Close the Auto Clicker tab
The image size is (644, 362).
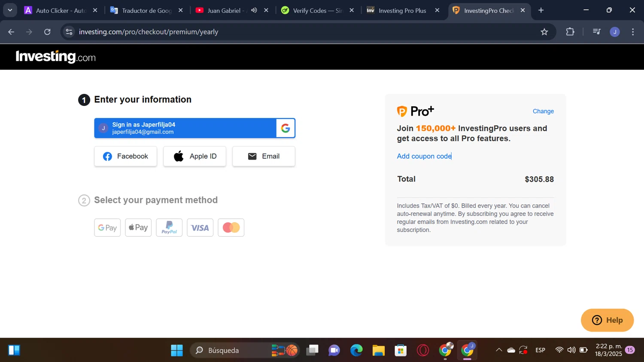pyautogui.click(x=95, y=10)
